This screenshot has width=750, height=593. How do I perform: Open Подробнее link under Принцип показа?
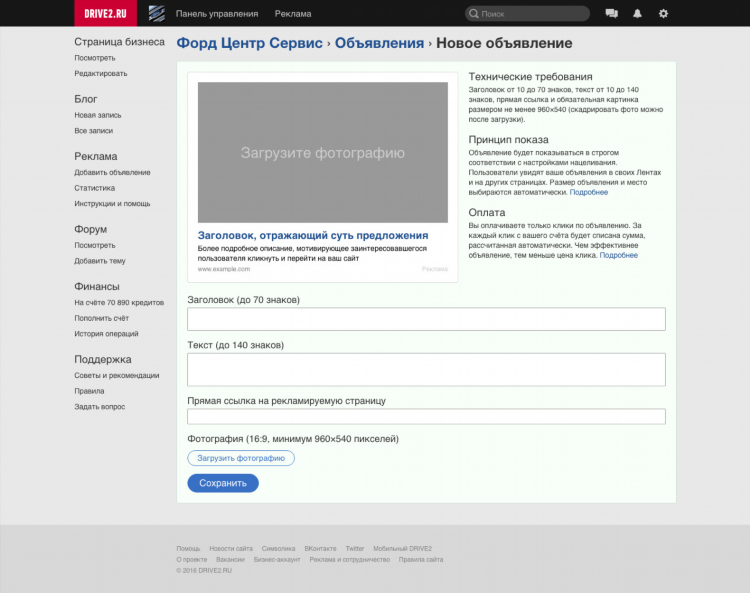tap(589, 192)
